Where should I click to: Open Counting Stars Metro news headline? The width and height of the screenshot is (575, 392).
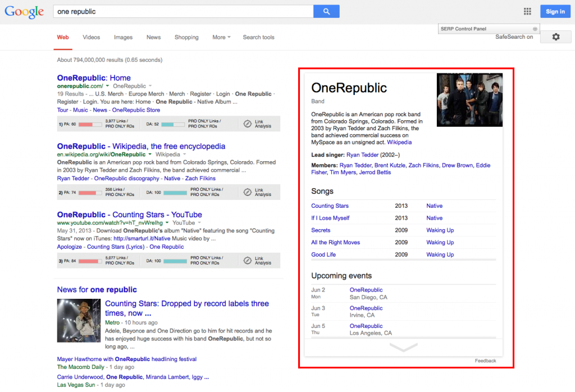187,308
